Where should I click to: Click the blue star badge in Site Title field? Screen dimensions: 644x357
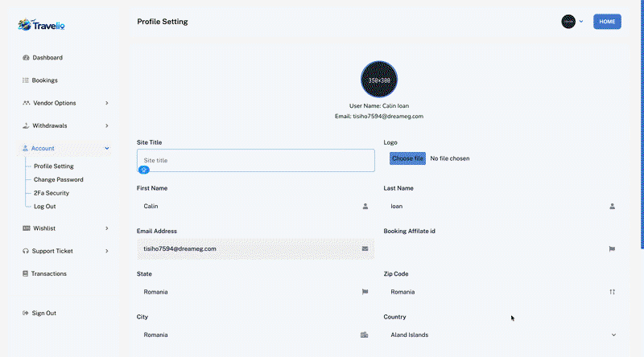[144, 170]
